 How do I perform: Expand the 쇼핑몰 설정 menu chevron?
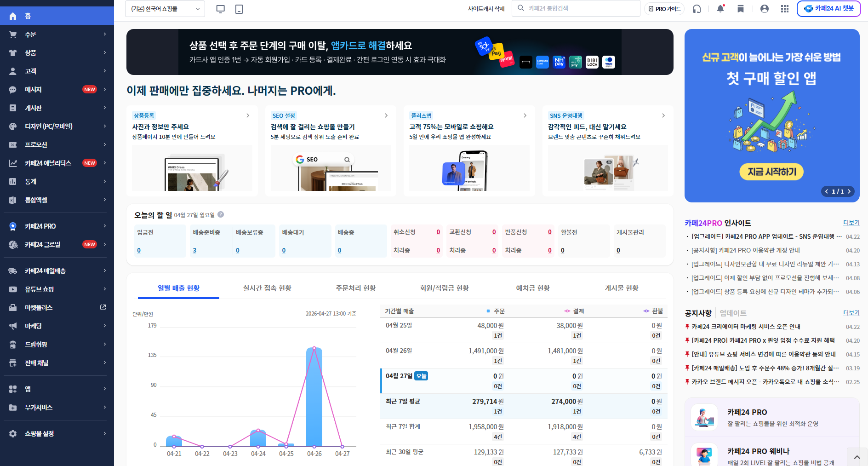pyautogui.click(x=105, y=434)
